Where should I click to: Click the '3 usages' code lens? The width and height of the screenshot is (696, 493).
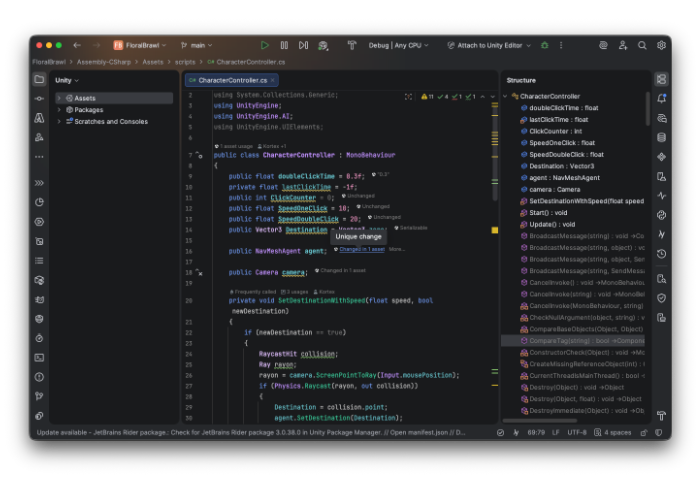click(295, 292)
